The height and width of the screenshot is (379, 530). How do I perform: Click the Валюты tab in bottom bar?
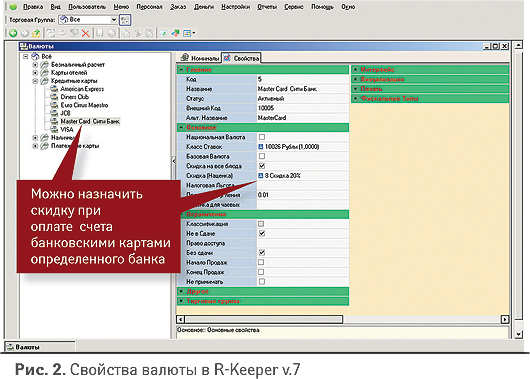[40, 347]
